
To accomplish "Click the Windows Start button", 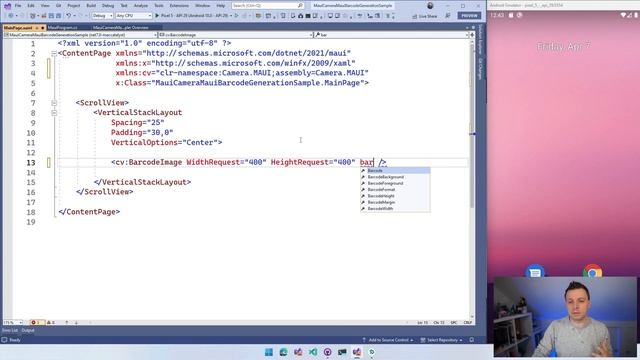I will (269, 352).
